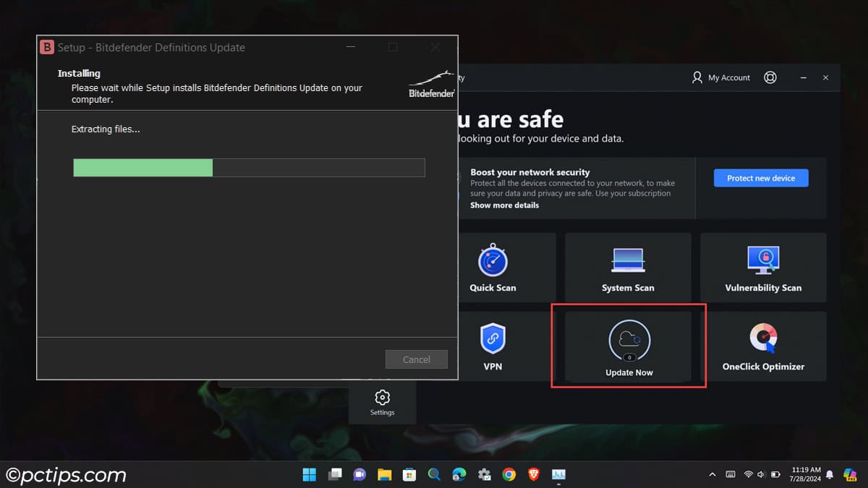
Task: Launch a Quick Scan in Bitdefender
Action: pos(493,267)
